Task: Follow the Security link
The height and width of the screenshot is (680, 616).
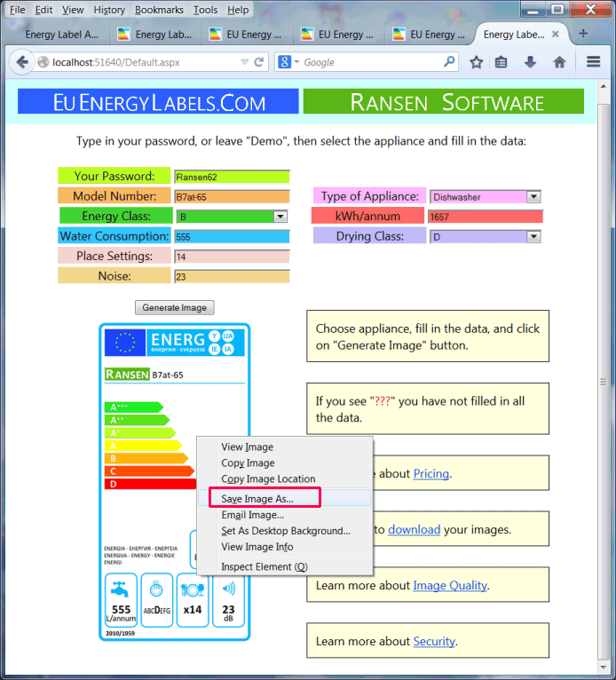Action: point(434,642)
